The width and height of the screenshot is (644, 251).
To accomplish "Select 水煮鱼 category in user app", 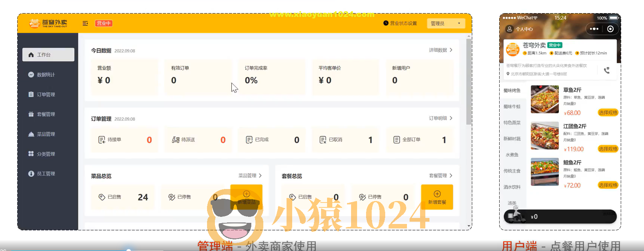I will pos(512,155).
